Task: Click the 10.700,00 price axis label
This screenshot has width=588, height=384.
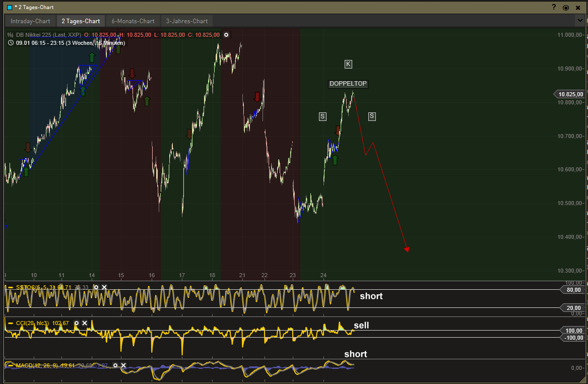Action: click(570, 136)
